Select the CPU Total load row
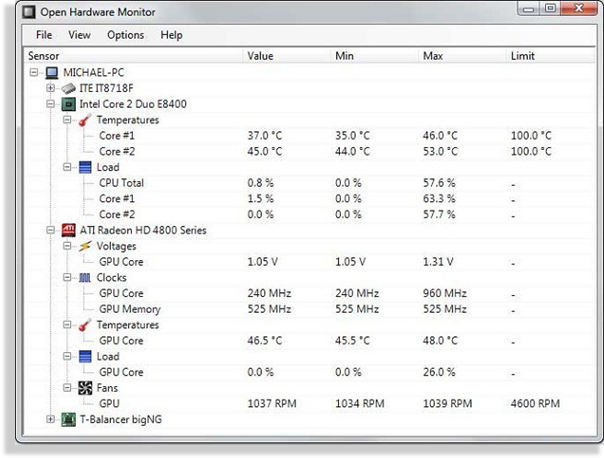 309,183
